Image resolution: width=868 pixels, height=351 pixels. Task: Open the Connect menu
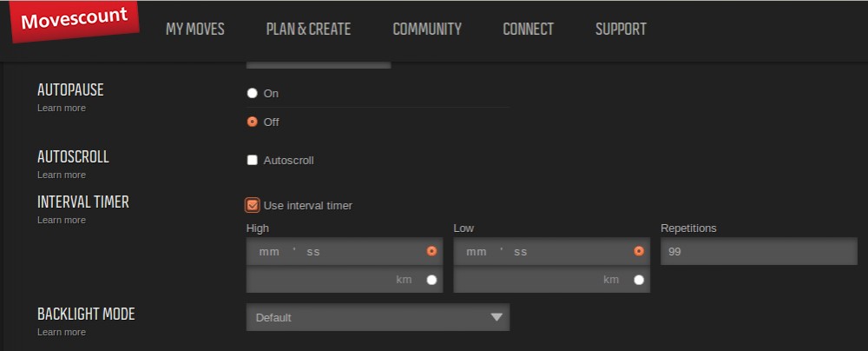click(528, 30)
